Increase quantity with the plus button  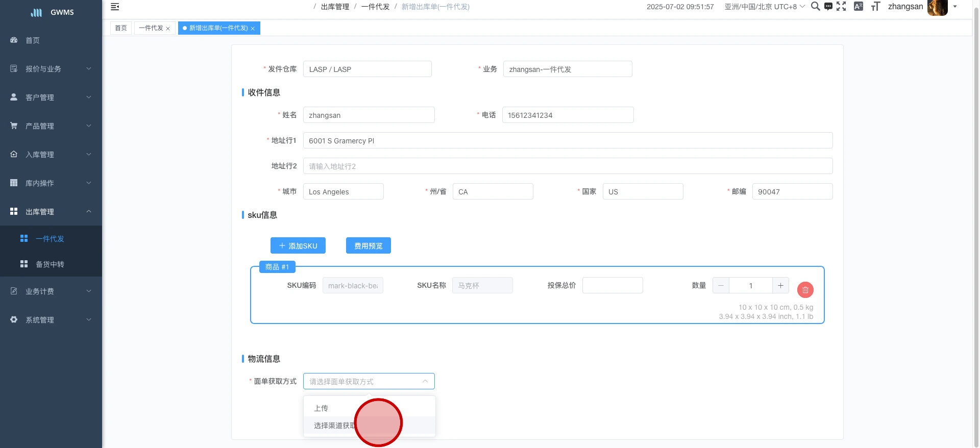pyautogui.click(x=780, y=286)
